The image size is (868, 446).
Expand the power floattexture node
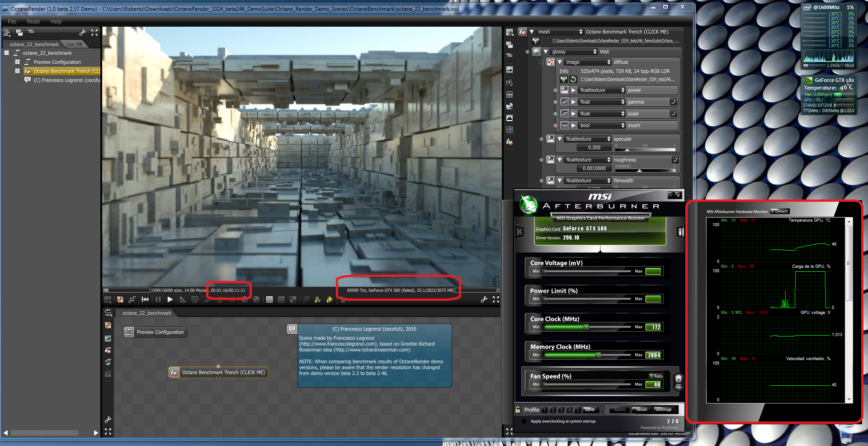pyautogui.click(x=574, y=90)
